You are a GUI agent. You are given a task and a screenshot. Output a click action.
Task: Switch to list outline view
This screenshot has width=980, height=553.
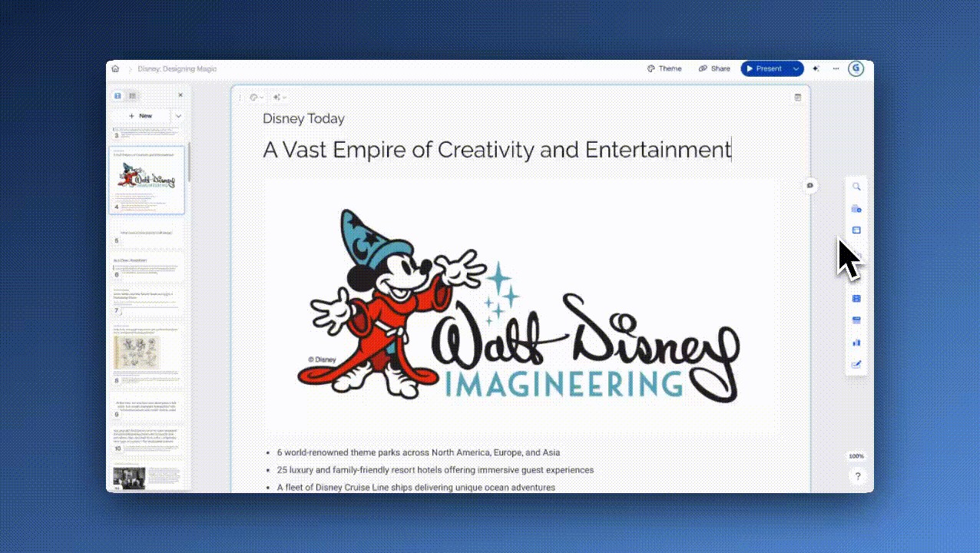click(x=132, y=96)
